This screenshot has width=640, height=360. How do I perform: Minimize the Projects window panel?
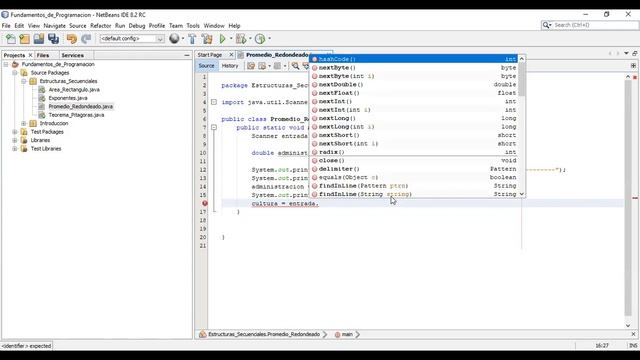coord(187,55)
